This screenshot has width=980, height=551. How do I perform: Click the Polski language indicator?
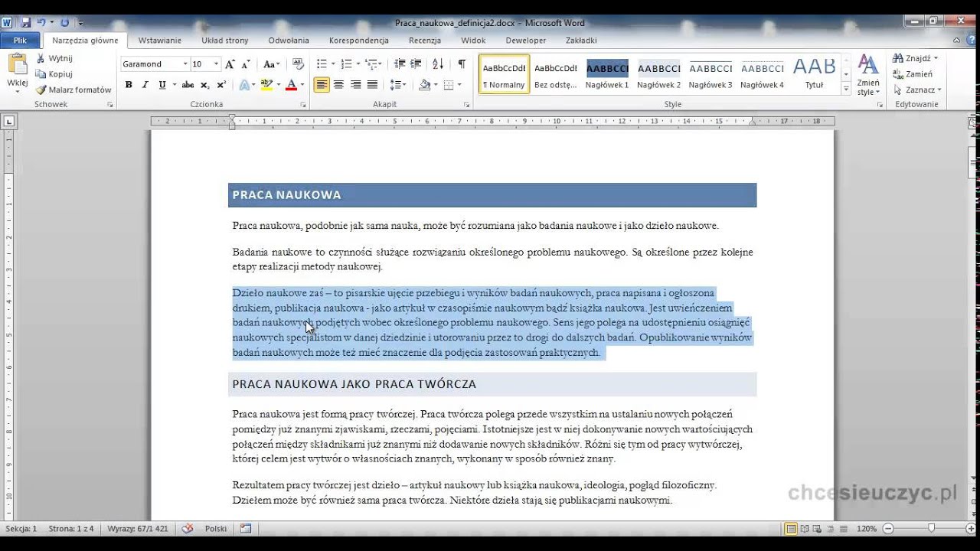[216, 529]
